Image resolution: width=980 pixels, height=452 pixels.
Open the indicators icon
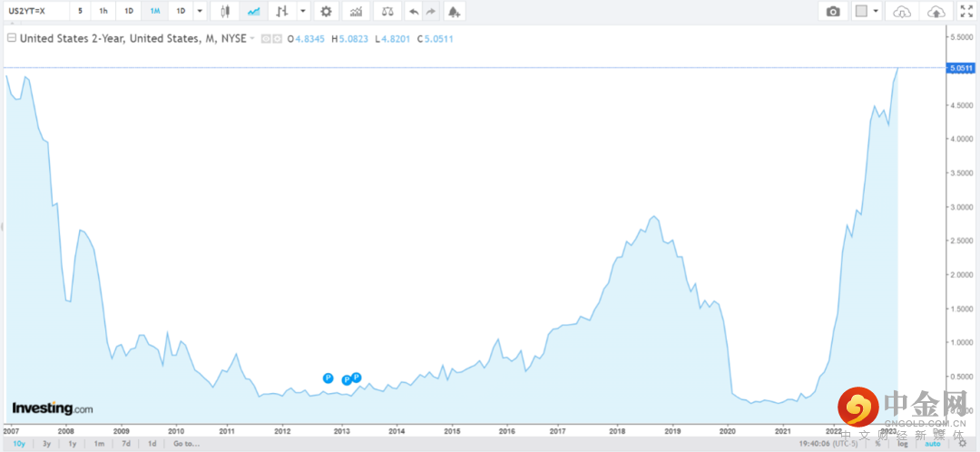click(356, 11)
